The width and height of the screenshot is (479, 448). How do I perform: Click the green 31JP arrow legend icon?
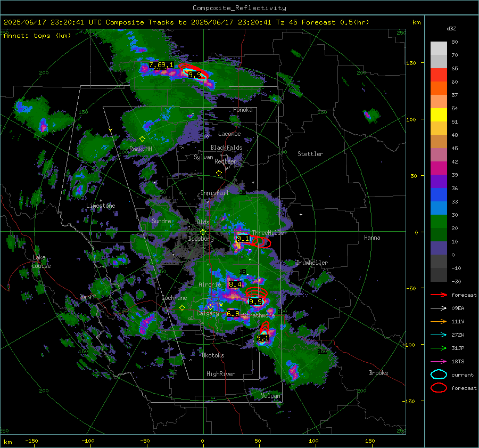tap(439, 348)
